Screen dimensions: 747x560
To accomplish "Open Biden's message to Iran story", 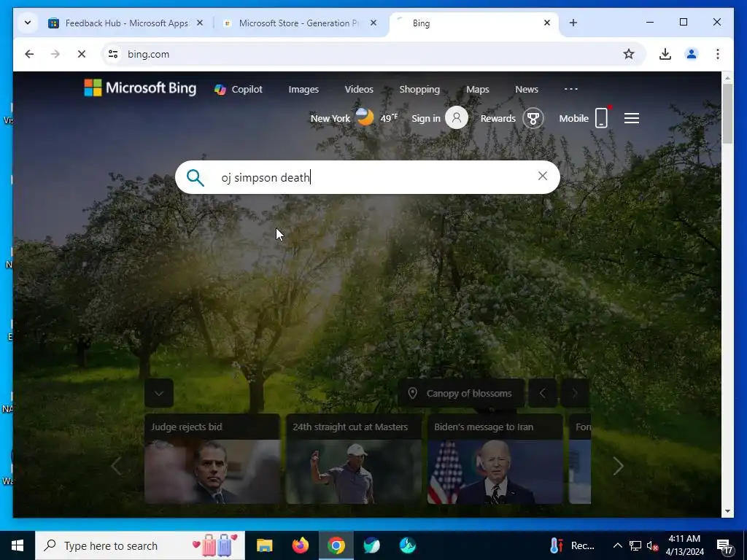I will pyautogui.click(x=495, y=459).
